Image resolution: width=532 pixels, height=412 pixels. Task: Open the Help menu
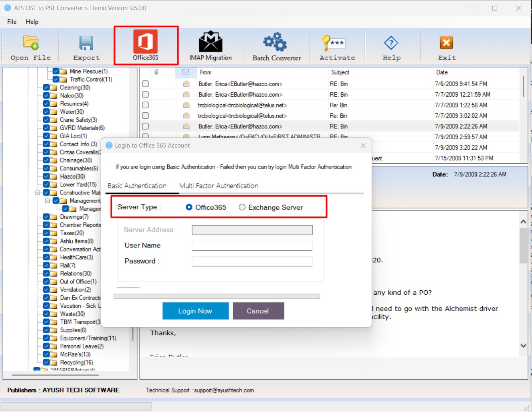click(x=32, y=21)
